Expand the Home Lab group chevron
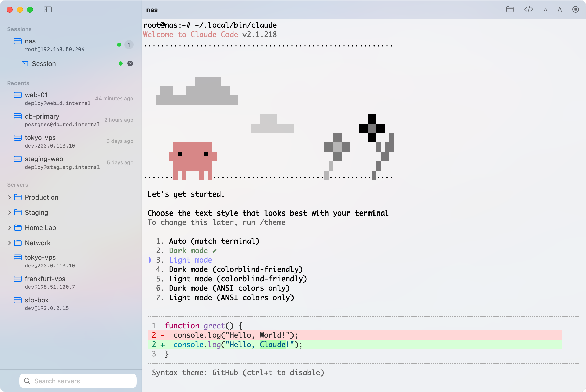 click(x=9, y=228)
